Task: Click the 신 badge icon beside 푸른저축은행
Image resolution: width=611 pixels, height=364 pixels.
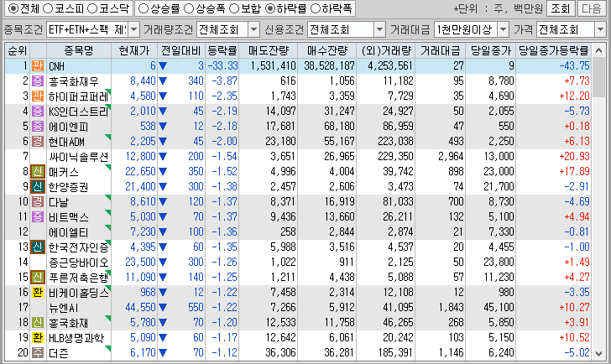Action: tap(38, 277)
